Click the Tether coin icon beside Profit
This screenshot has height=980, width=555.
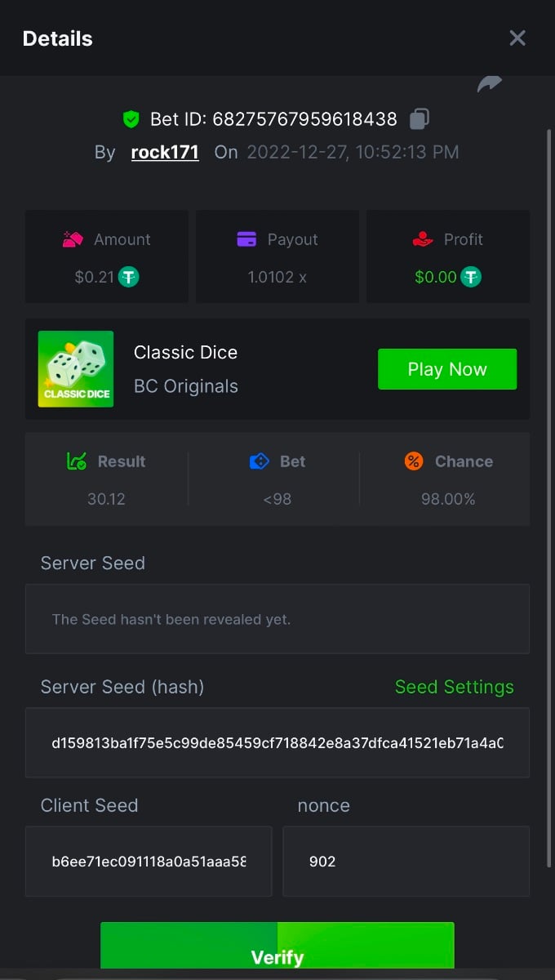click(x=471, y=277)
